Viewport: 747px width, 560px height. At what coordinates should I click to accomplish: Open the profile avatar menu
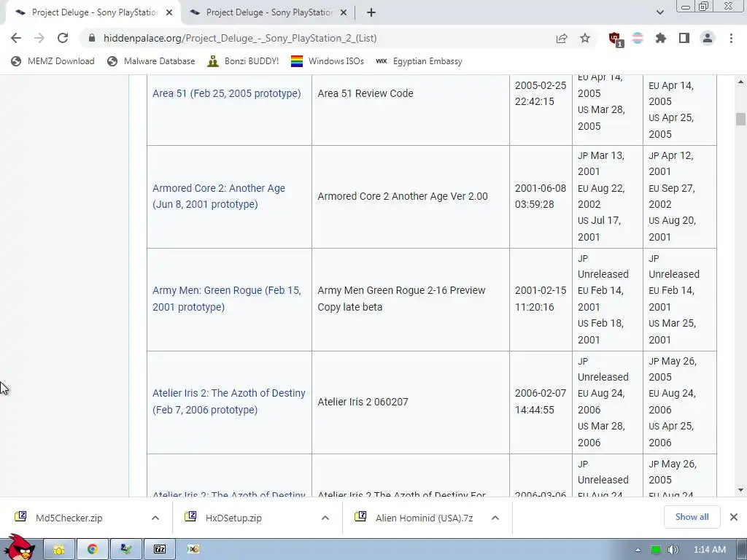pyautogui.click(x=708, y=38)
